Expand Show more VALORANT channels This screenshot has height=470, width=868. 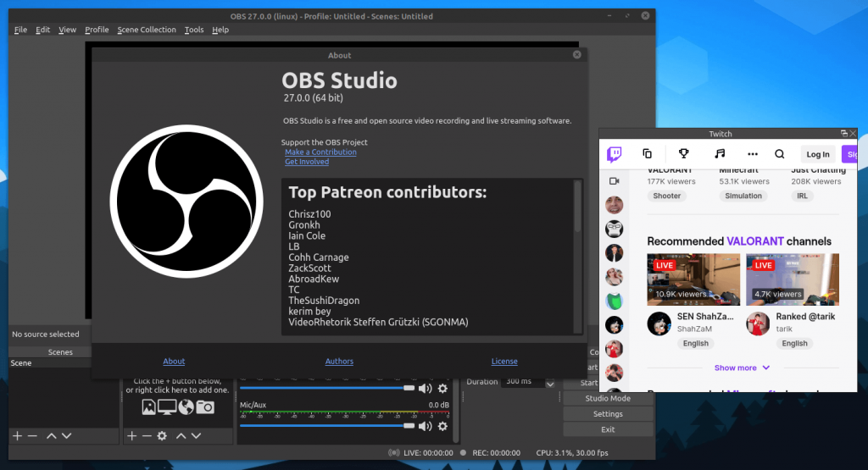pos(742,368)
